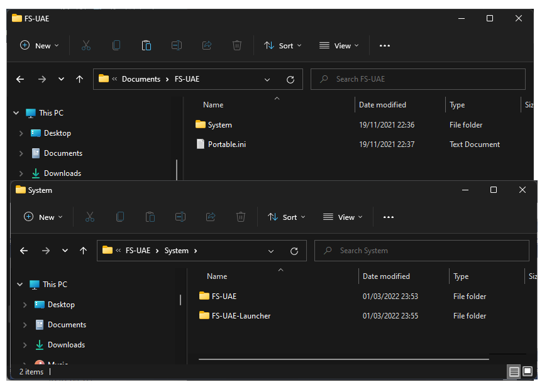The width and height of the screenshot is (542, 392).
Task: Open recent locations dropdown in System window
Action: 65,251
